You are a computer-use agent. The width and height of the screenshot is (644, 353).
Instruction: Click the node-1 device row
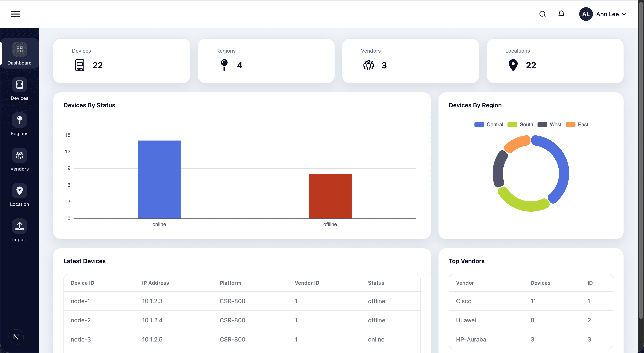242,301
